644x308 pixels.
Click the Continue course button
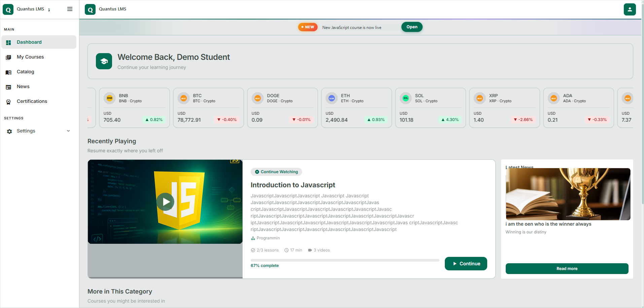[466, 264]
